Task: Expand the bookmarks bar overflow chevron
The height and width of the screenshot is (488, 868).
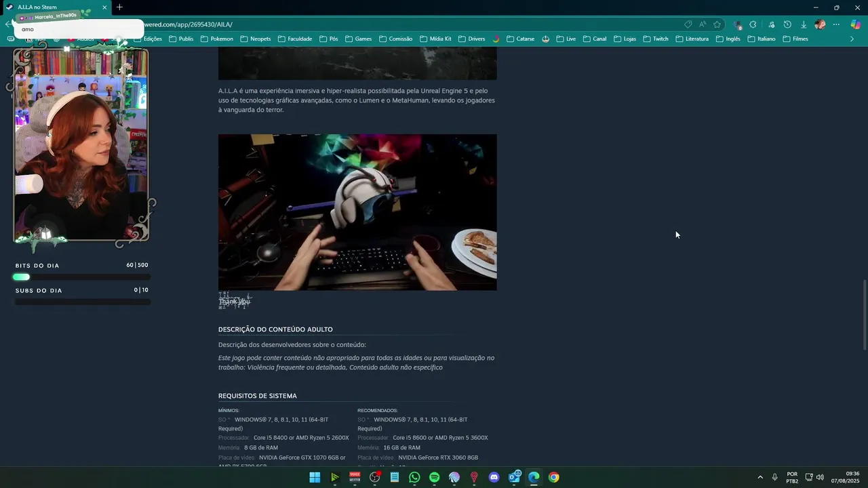Action: 852,39
